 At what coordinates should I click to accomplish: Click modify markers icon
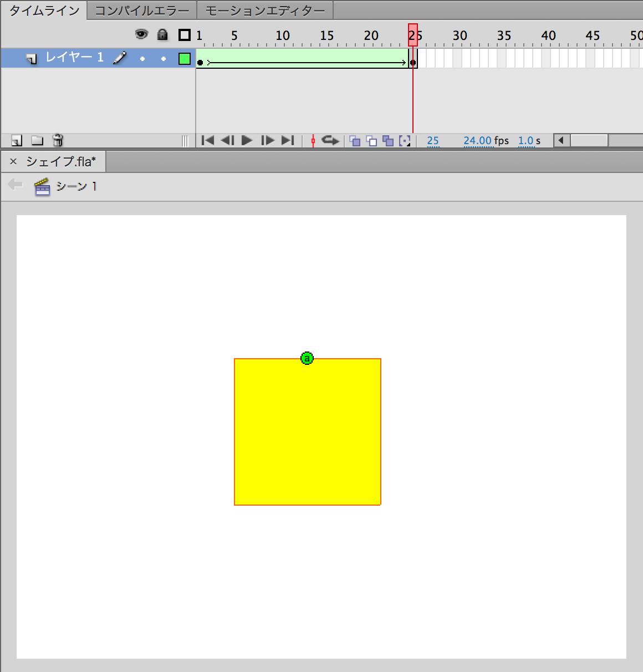click(405, 141)
